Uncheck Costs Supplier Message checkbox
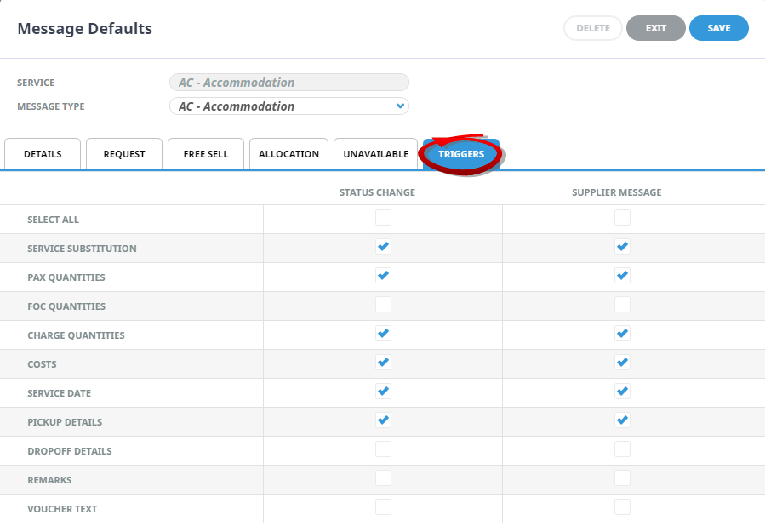The image size is (765, 532). 623,363
